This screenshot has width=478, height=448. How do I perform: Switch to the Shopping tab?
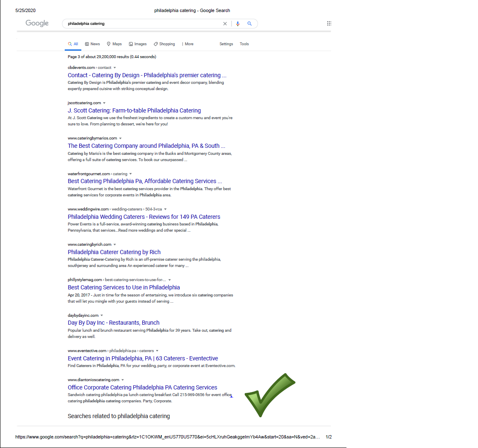[x=164, y=44]
